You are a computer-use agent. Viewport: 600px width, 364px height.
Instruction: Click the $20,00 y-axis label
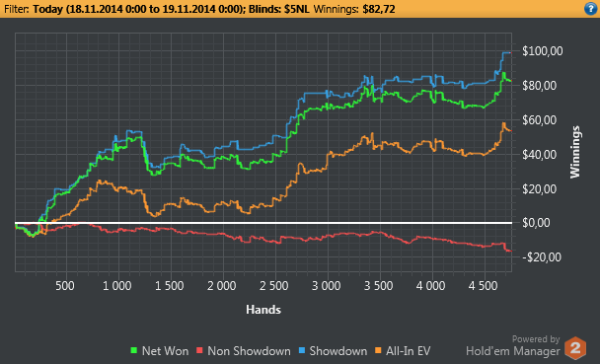pos(539,188)
